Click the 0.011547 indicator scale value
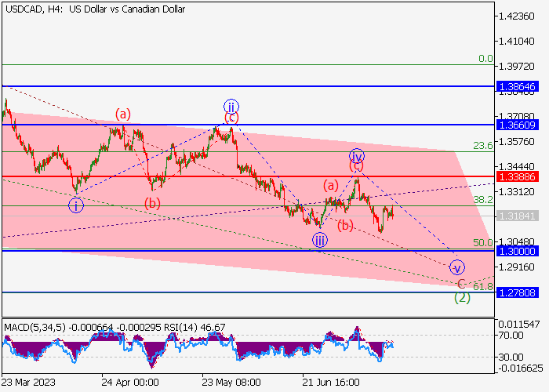The image size is (549, 392). pyautogui.click(x=518, y=325)
